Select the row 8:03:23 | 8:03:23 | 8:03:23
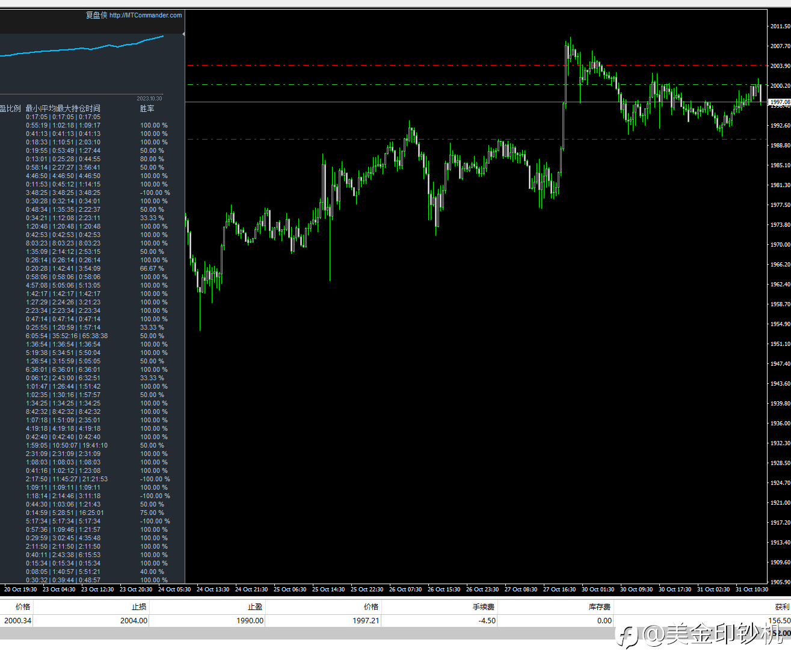This screenshot has height=672, width=791. [63, 243]
